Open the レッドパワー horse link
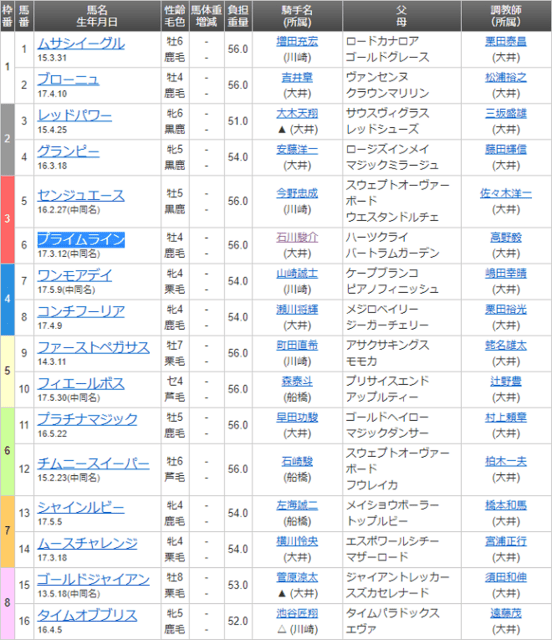The width and height of the screenshot is (552, 640). pos(74,115)
